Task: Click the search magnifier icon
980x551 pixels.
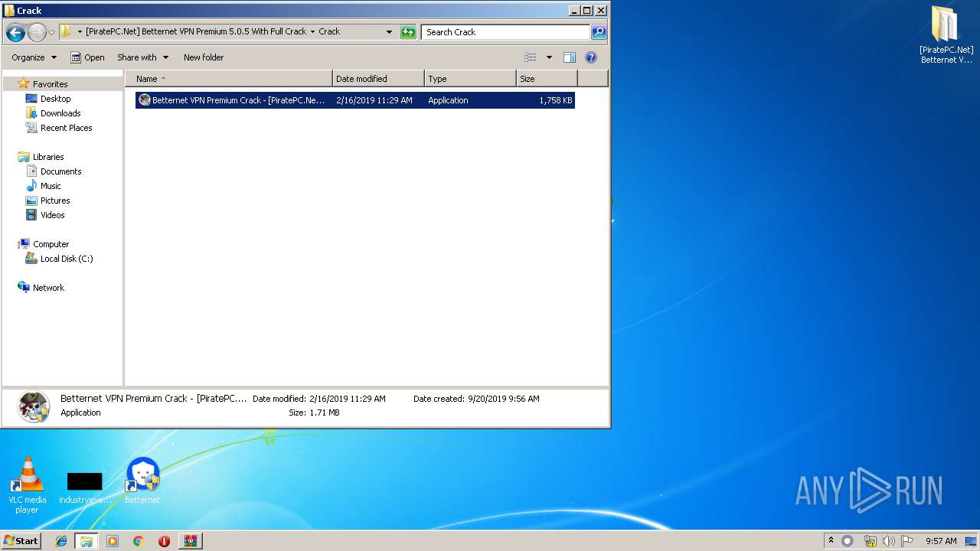Action: click(599, 32)
